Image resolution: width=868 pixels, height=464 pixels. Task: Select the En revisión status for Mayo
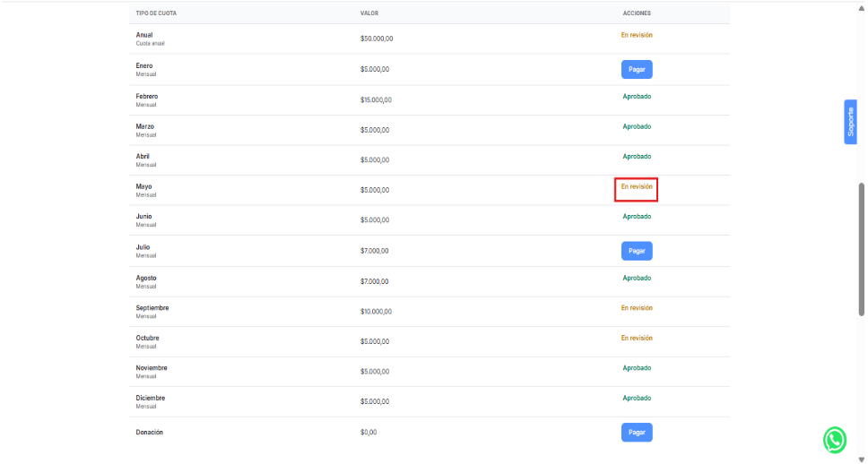coord(637,187)
